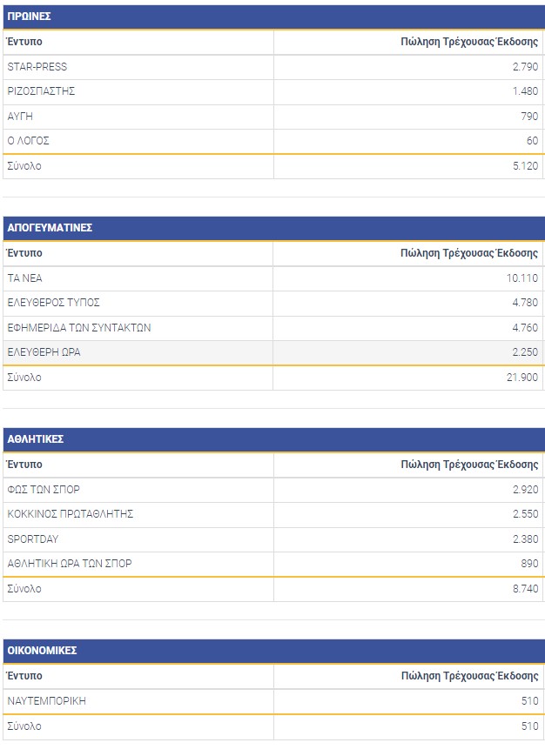Click ΑΘΛΗΤΙΚΗ ΩΡΑ ΤΩΝ ΣΠΟΡ entry
This screenshot has height=756, width=545.
point(70,564)
